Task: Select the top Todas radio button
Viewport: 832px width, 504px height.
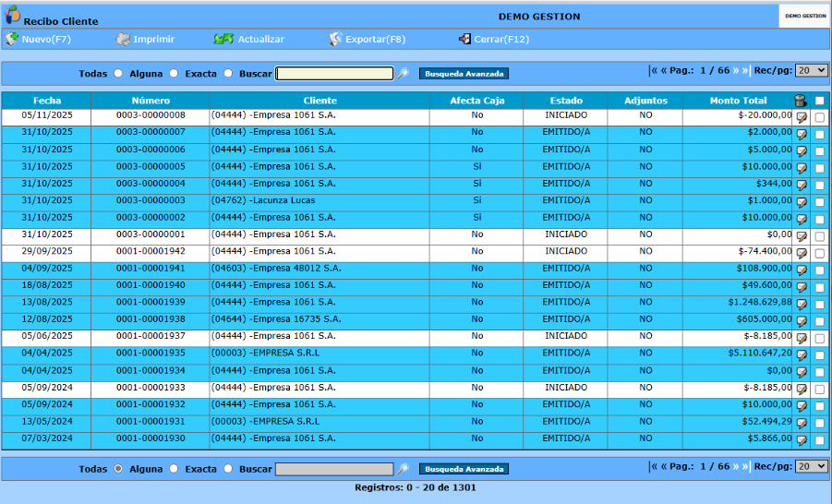Action: tap(118, 73)
